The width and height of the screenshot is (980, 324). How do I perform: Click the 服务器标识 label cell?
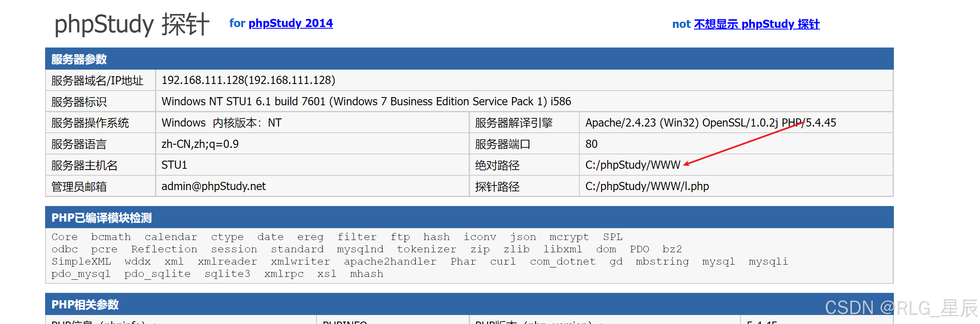100,102
